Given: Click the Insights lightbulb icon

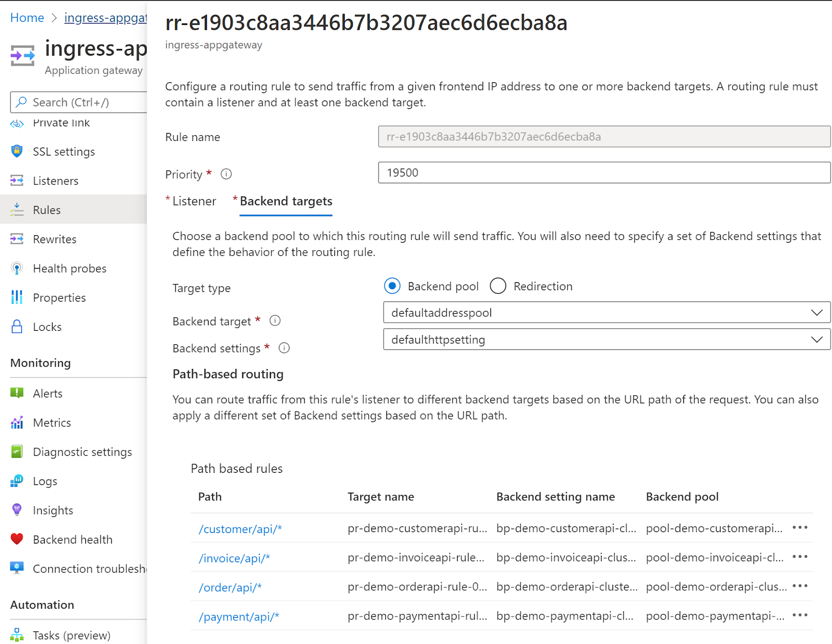Looking at the screenshot, I should (17, 510).
